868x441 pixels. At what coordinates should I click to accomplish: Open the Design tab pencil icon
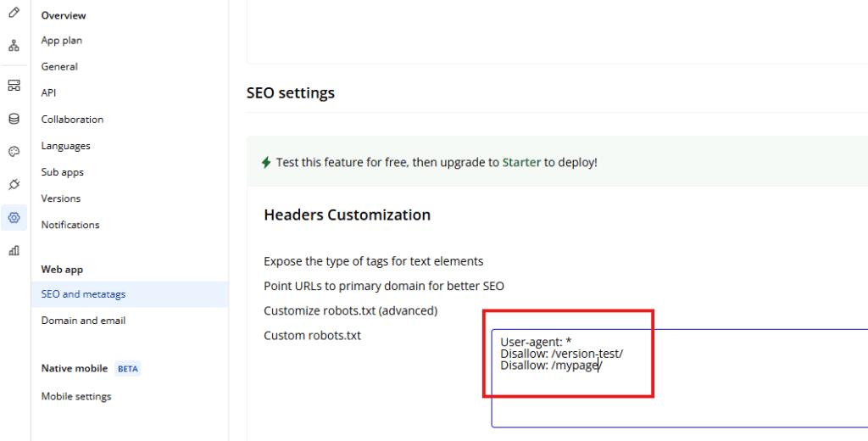point(14,12)
